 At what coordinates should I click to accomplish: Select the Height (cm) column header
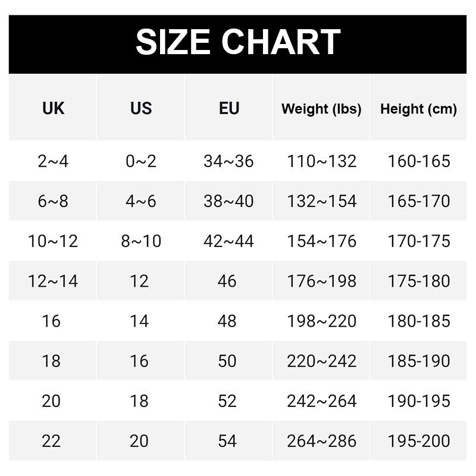418,109
